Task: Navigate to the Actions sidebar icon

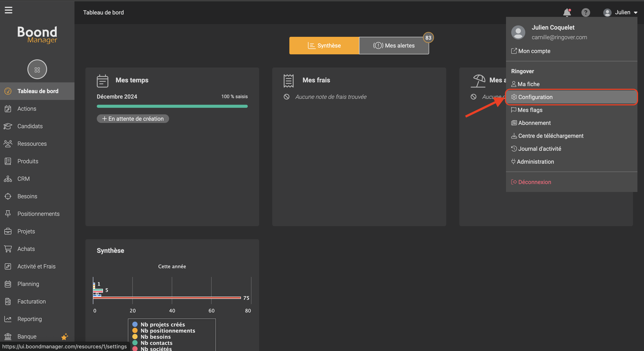Action: pos(8,108)
